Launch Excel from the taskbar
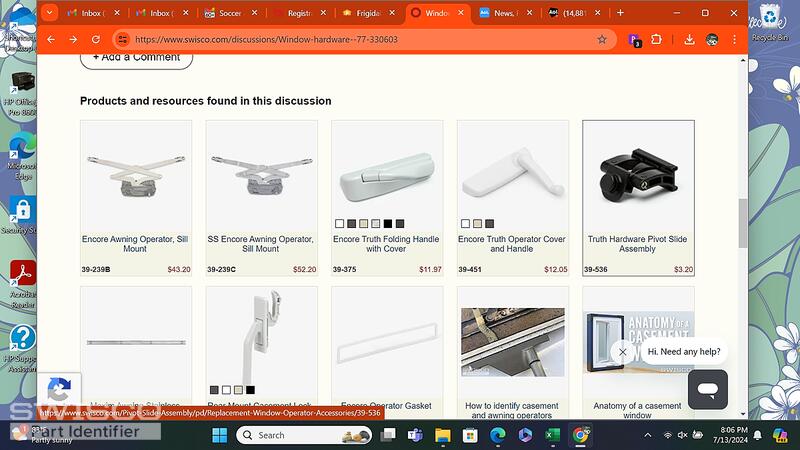Image resolution: width=800 pixels, height=450 pixels. coord(552,435)
